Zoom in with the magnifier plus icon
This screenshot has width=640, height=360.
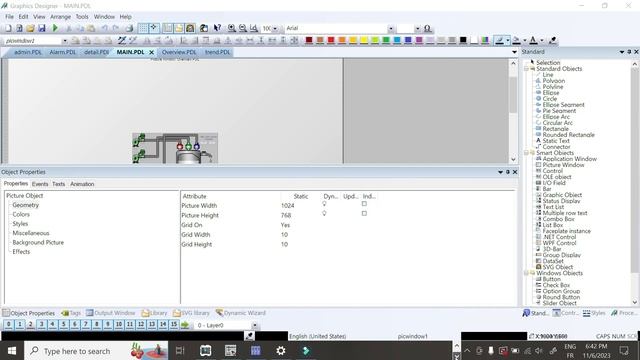(x=232, y=28)
